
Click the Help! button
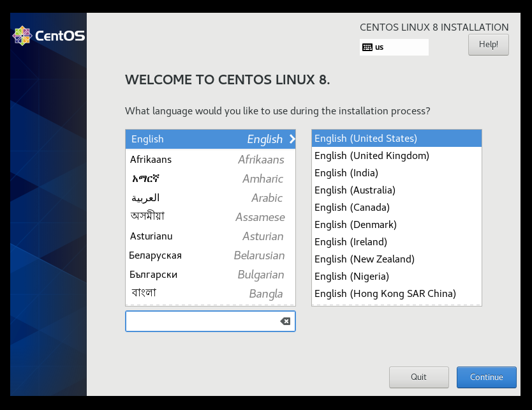[488, 45]
